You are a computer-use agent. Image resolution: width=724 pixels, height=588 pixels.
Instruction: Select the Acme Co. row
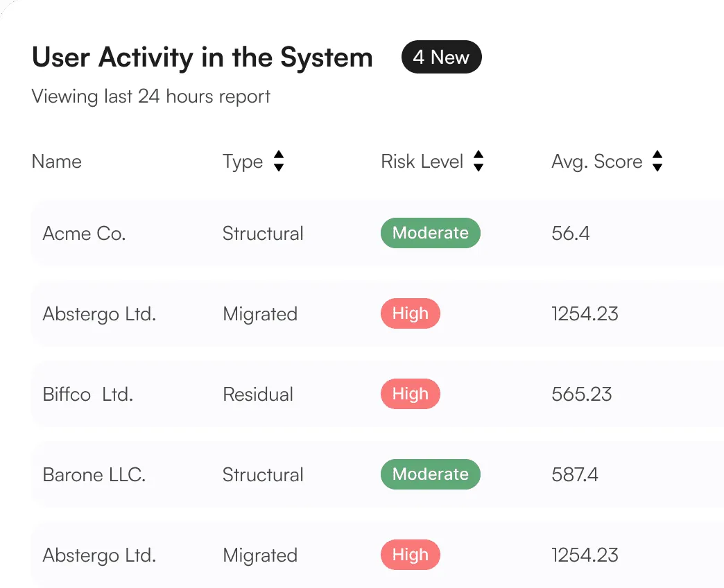(x=208, y=233)
